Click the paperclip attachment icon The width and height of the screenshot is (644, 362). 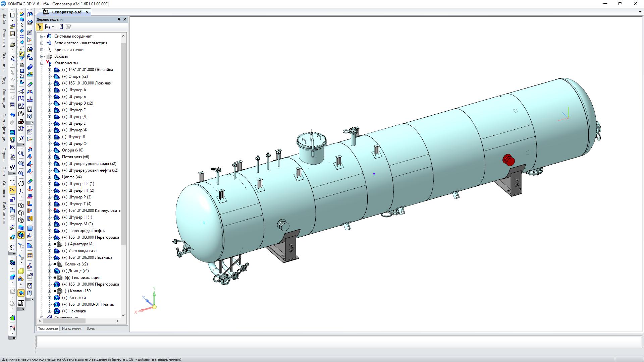coord(21,48)
